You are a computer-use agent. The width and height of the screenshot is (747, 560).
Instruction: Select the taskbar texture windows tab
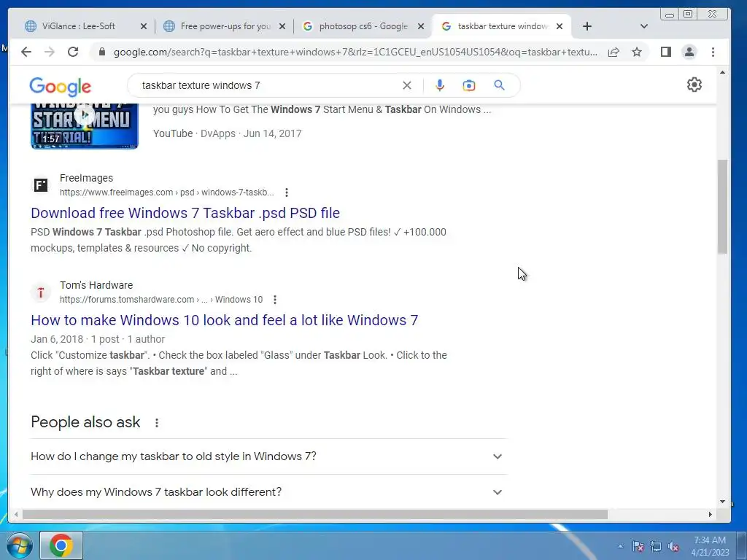pos(502,26)
